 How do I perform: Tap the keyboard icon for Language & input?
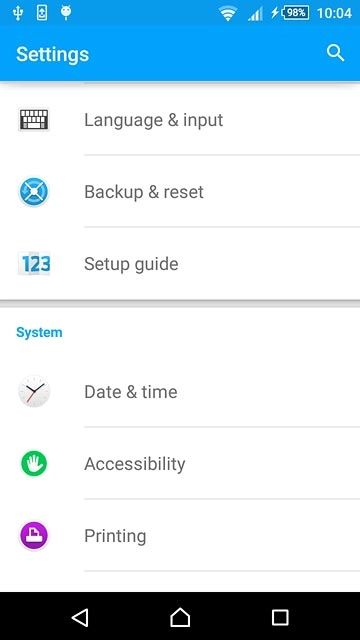34,120
